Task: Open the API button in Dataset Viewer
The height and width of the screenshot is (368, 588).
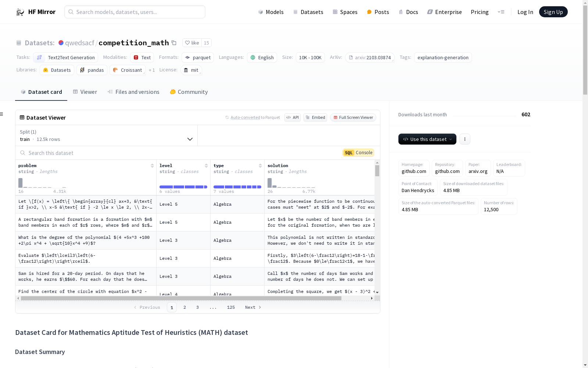Action: tap(293, 117)
